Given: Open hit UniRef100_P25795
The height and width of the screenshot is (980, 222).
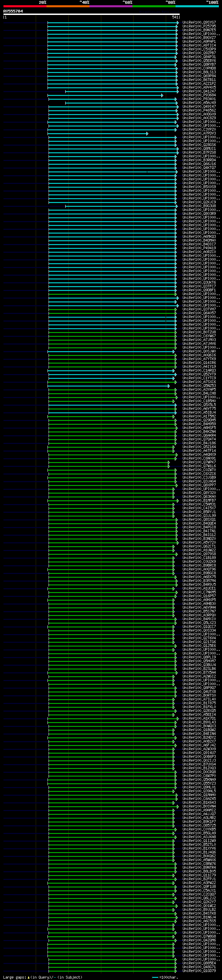Looking at the screenshot, I should (199, 26).
